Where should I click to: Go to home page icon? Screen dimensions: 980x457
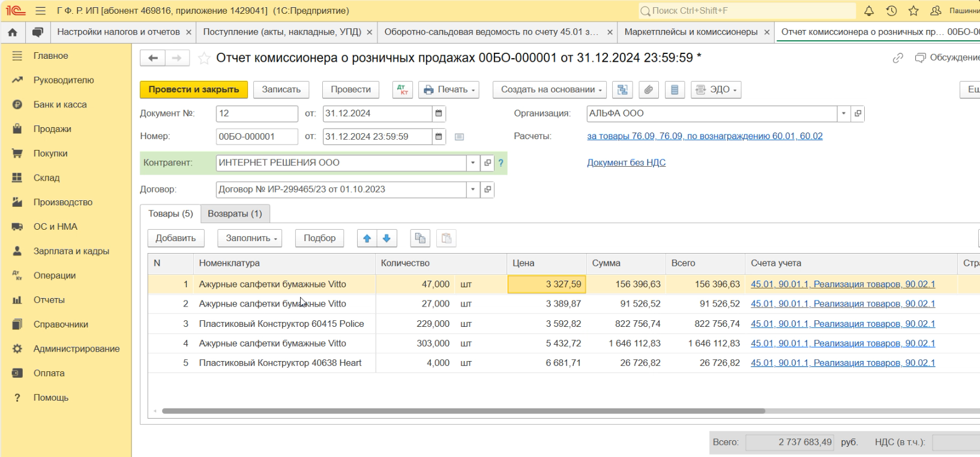13,32
